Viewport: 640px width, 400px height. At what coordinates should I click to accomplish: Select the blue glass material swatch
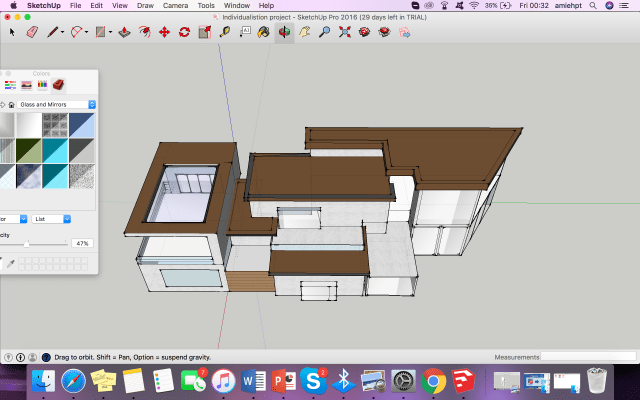click(82, 125)
